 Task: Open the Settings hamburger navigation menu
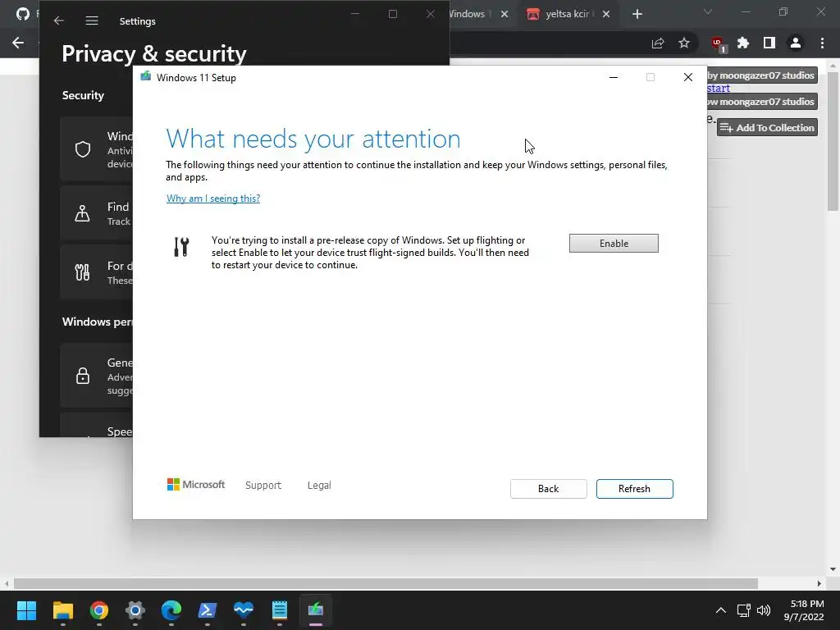(x=92, y=21)
